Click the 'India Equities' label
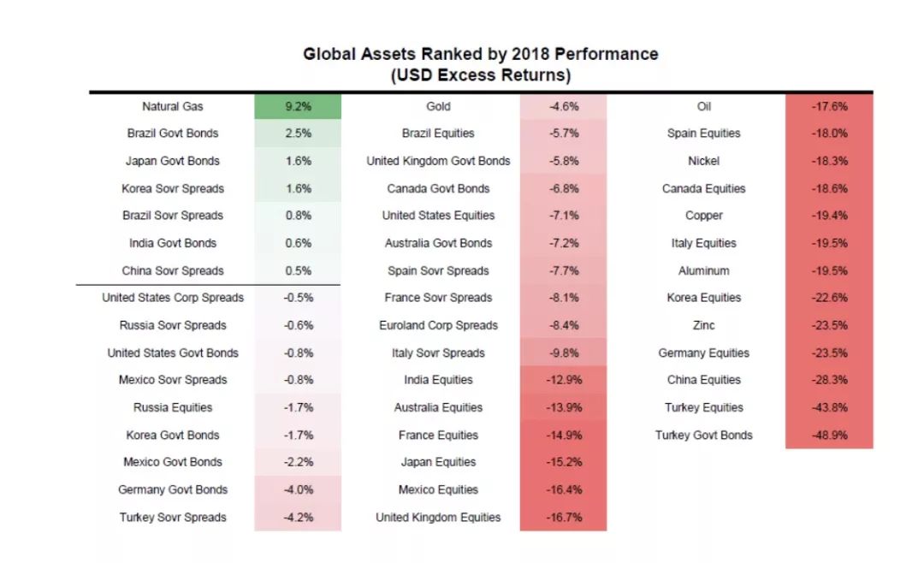The width and height of the screenshot is (924, 563). pyautogui.click(x=438, y=380)
